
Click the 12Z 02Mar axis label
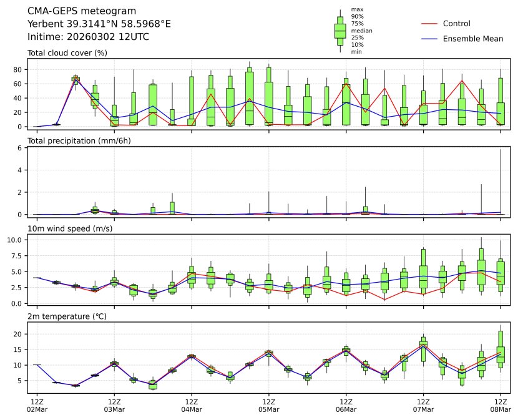(37, 405)
